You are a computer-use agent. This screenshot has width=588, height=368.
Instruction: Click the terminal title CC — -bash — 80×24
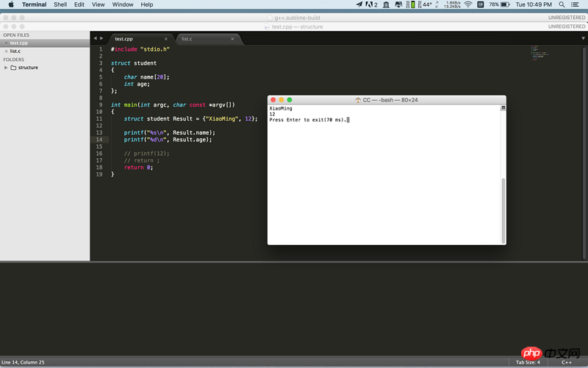tap(390, 100)
